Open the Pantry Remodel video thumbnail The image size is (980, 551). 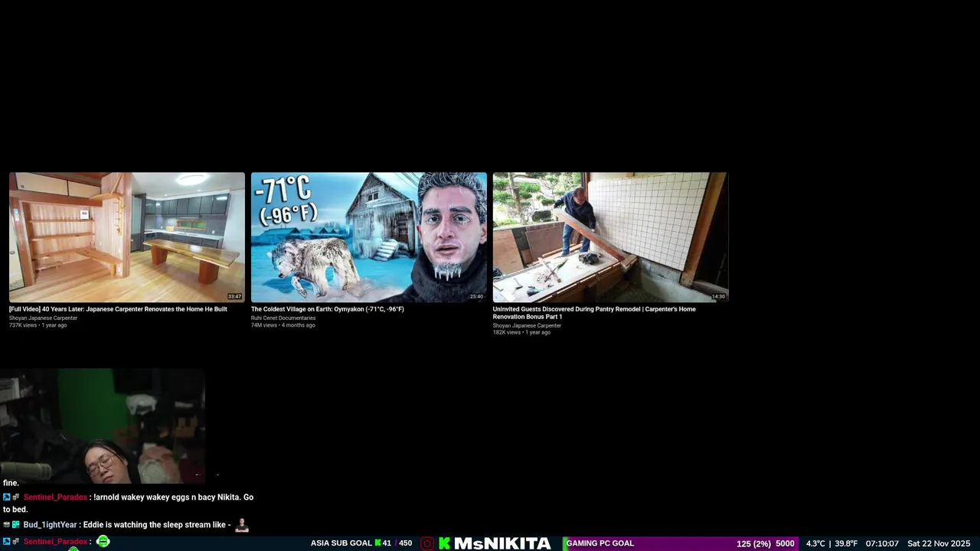tap(610, 237)
